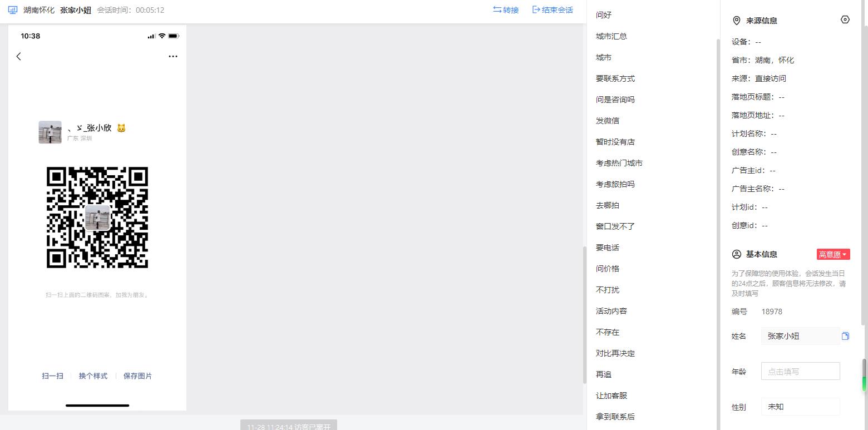
Task: Click the QR code image
Action: [x=97, y=218]
